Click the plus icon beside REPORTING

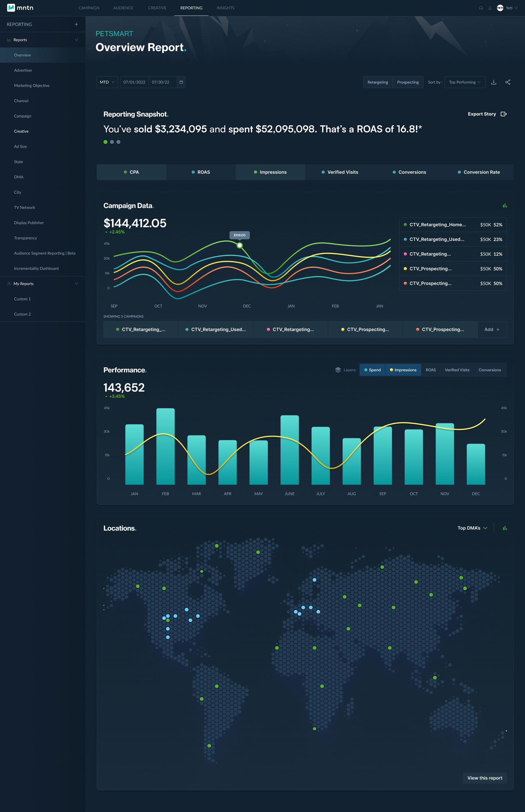point(76,24)
